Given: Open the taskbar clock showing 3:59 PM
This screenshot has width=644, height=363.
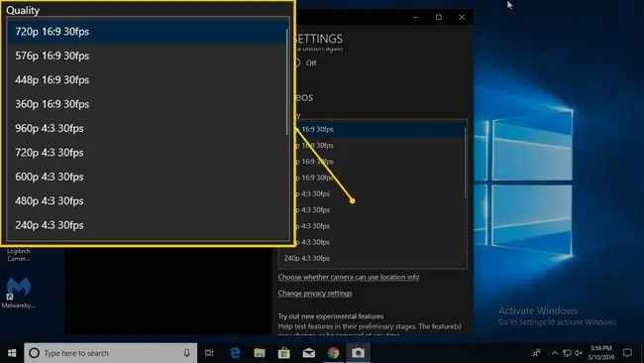Looking at the screenshot, I should (x=600, y=353).
